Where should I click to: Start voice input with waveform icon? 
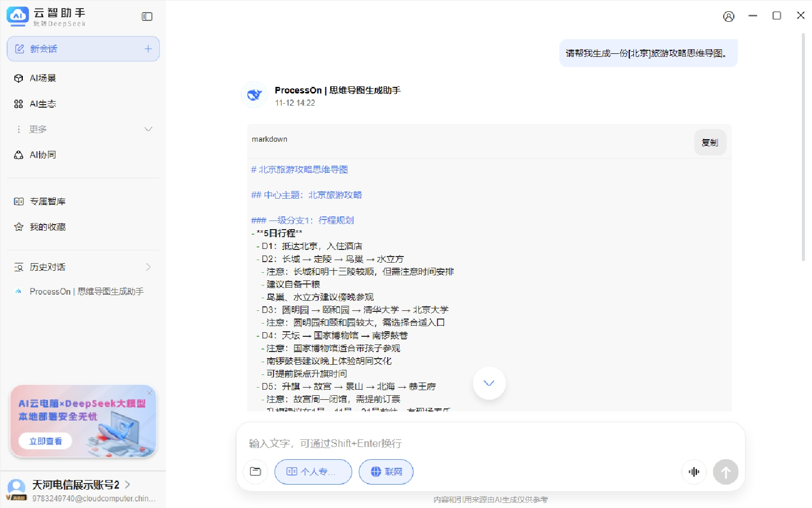(x=693, y=472)
